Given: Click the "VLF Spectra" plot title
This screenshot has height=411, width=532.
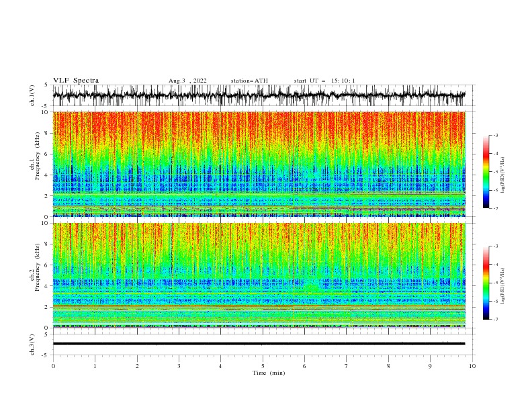Looking at the screenshot, I should 76,81.
